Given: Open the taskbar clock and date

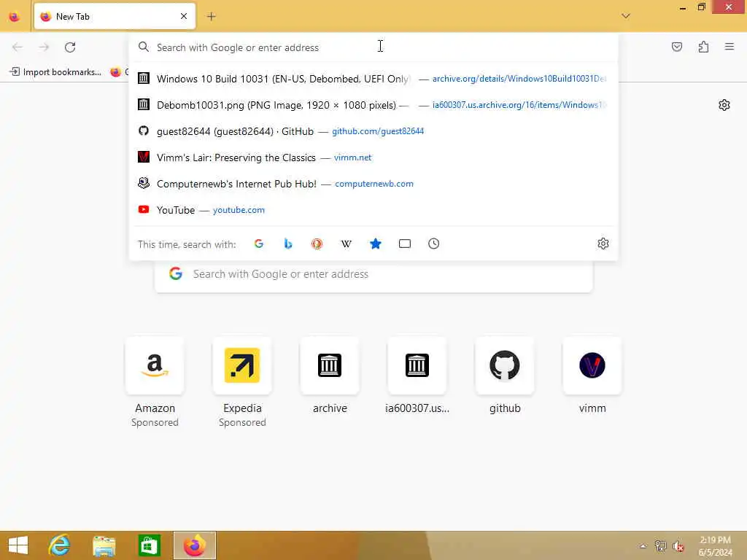Looking at the screenshot, I should click(715, 546).
